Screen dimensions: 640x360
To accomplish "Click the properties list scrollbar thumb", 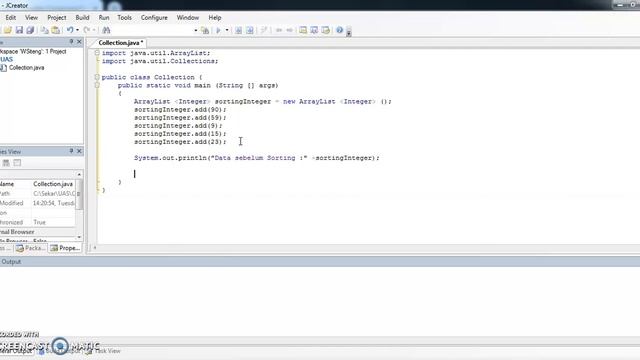I will [x=79, y=194].
